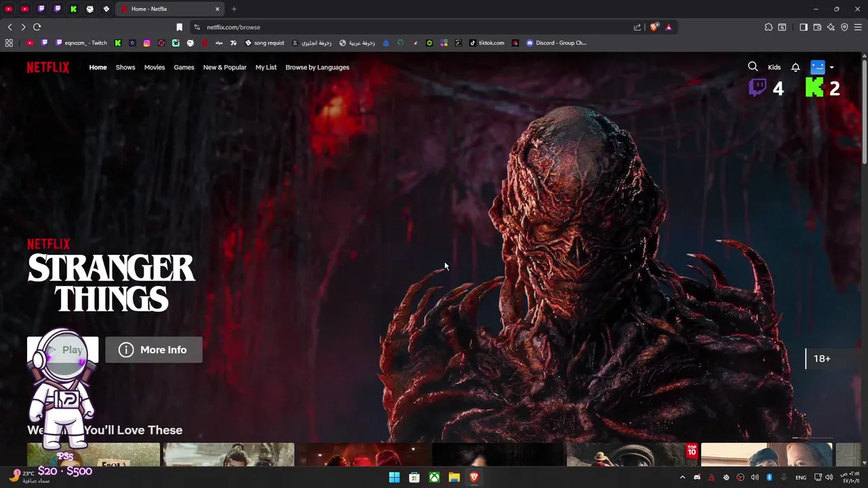Open Bluetooth tray icon
Viewport: 868px width, 488px height.
click(x=769, y=477)
